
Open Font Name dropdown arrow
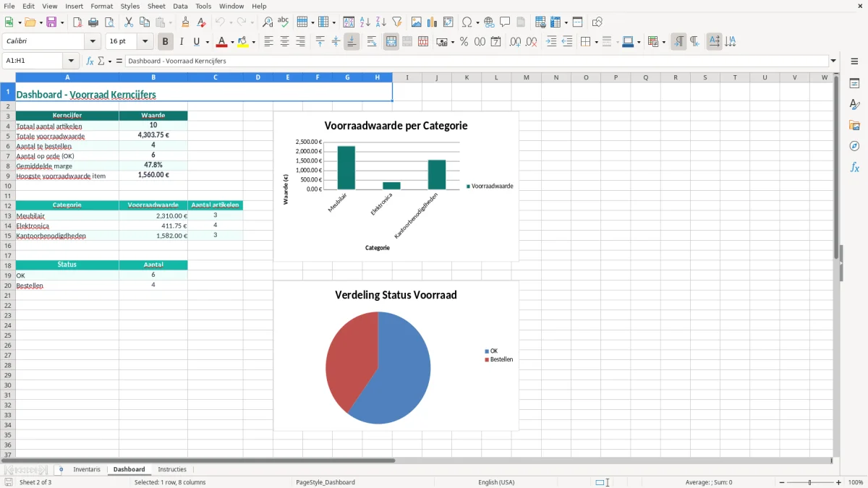coord(93,42)
